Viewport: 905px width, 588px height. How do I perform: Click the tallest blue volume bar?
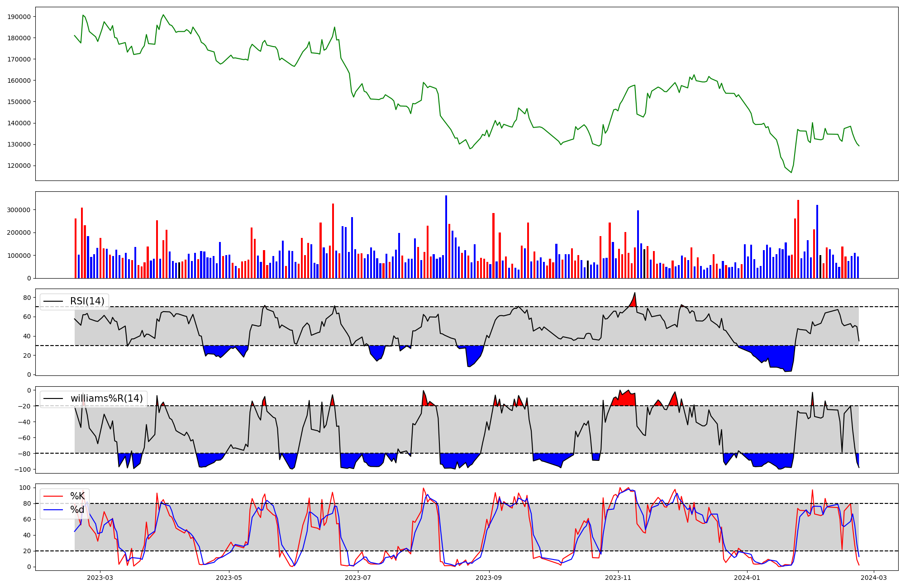click(x=446, y=235)
